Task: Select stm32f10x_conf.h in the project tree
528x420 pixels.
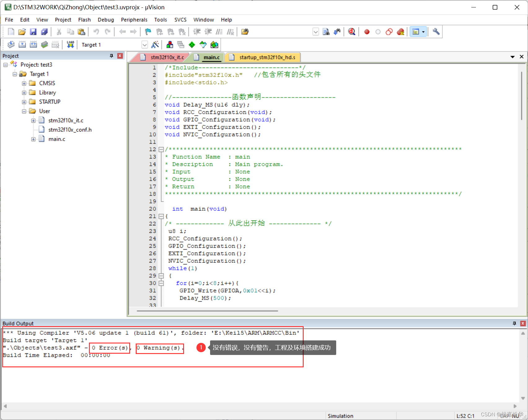Action: coord(70,130)
